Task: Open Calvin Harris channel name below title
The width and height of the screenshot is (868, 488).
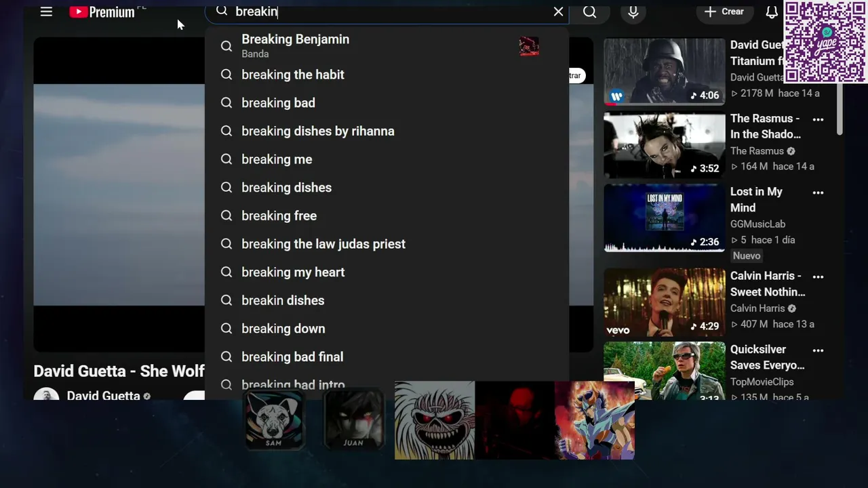Action: [757, 308]
